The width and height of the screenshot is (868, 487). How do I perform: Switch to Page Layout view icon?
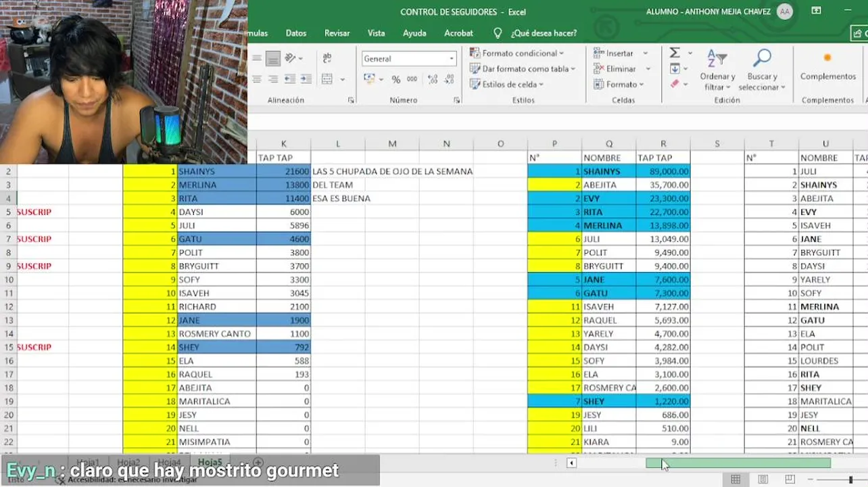pyautogui.click(x=763, y=480)
